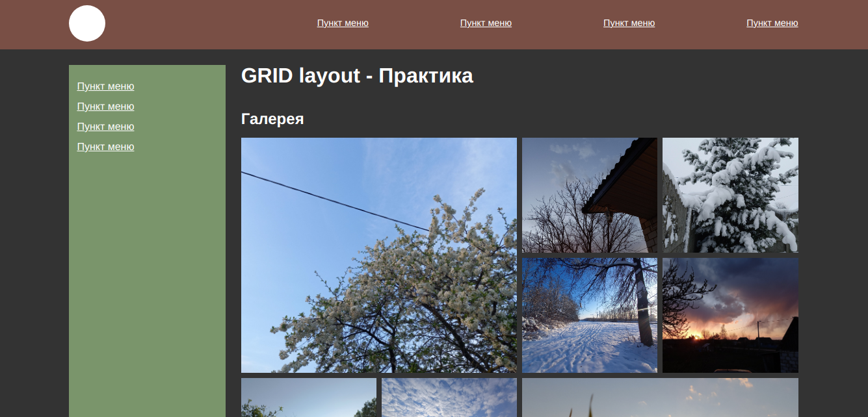Select the second sidebar menu item

(105, 107)
